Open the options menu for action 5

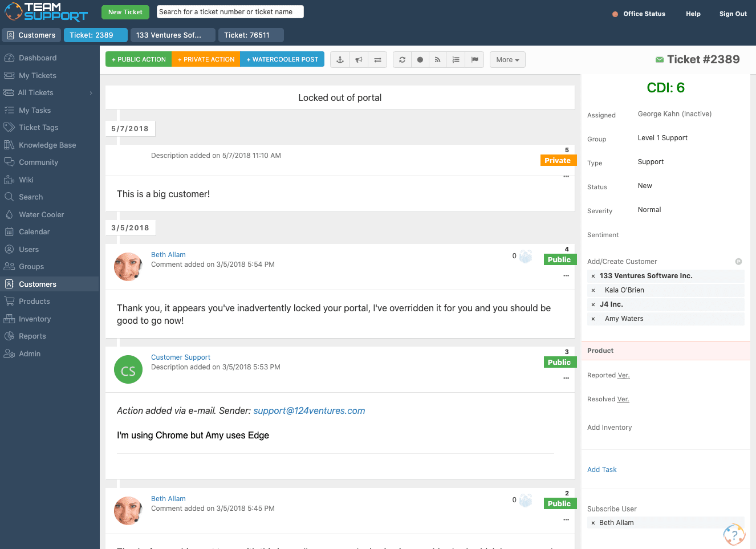(x=566, y=176)
